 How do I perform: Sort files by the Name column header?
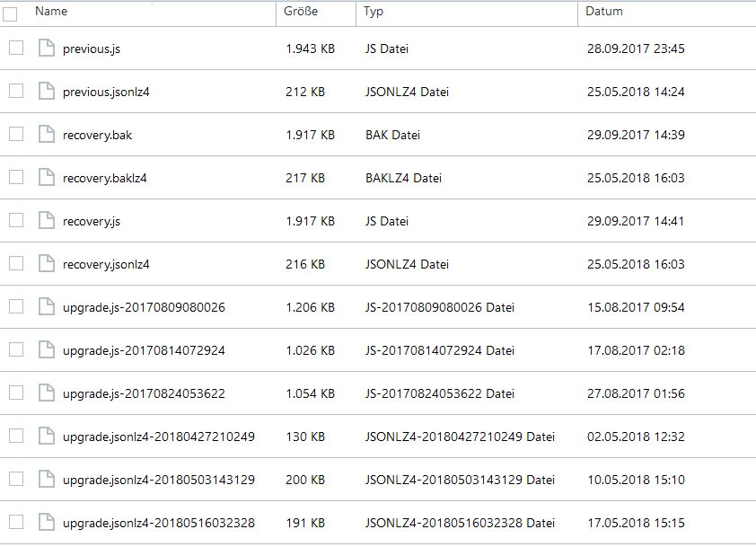coord(52,12)
